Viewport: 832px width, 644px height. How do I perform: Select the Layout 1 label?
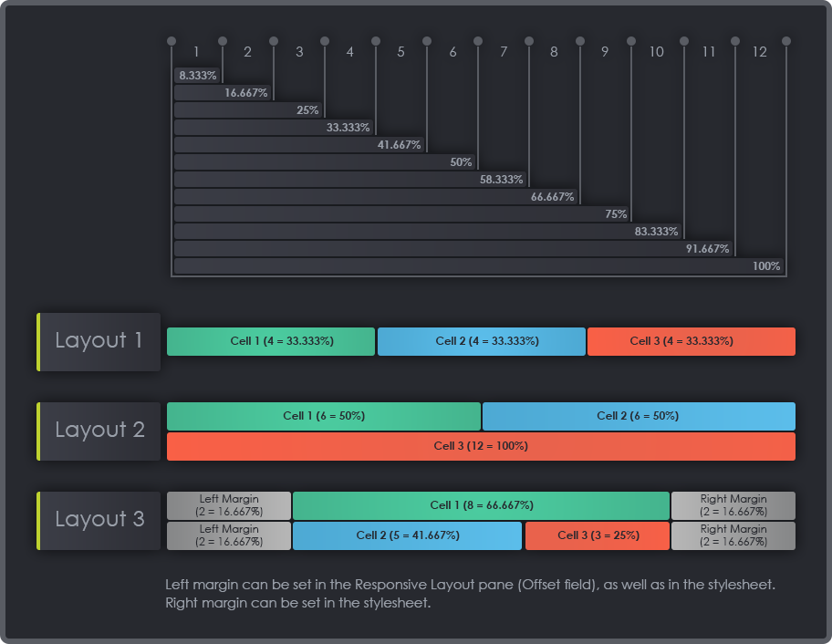coord(99,341)
